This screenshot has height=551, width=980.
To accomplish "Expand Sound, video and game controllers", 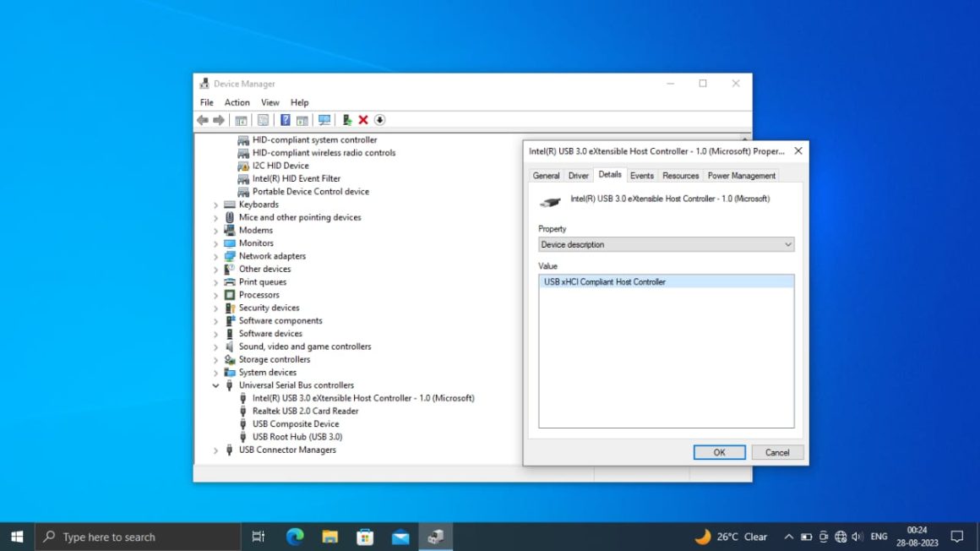I will pos(215,347).
